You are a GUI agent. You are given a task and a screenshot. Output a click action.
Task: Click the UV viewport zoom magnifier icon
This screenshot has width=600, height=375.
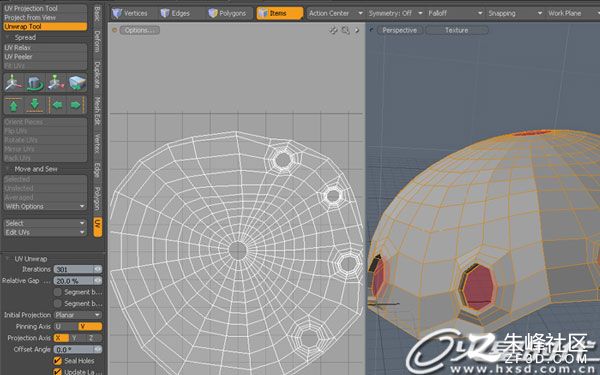coord(346,30)
